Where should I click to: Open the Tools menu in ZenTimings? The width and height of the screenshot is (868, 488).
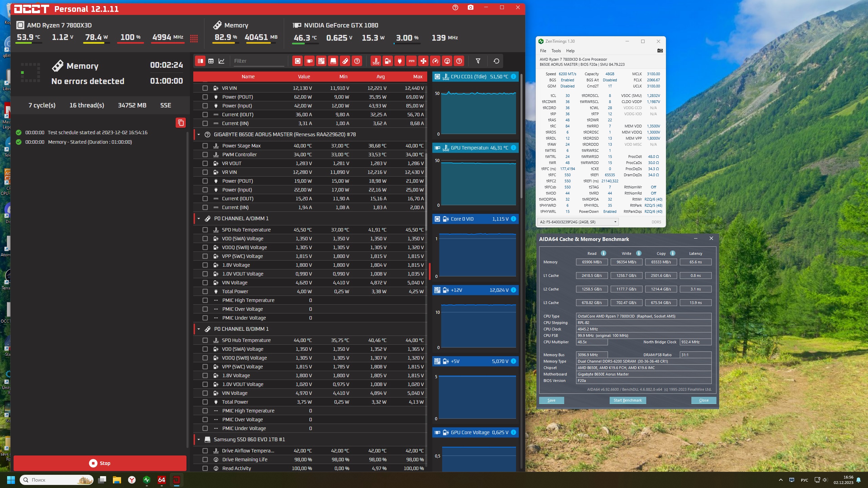point(556,51)
